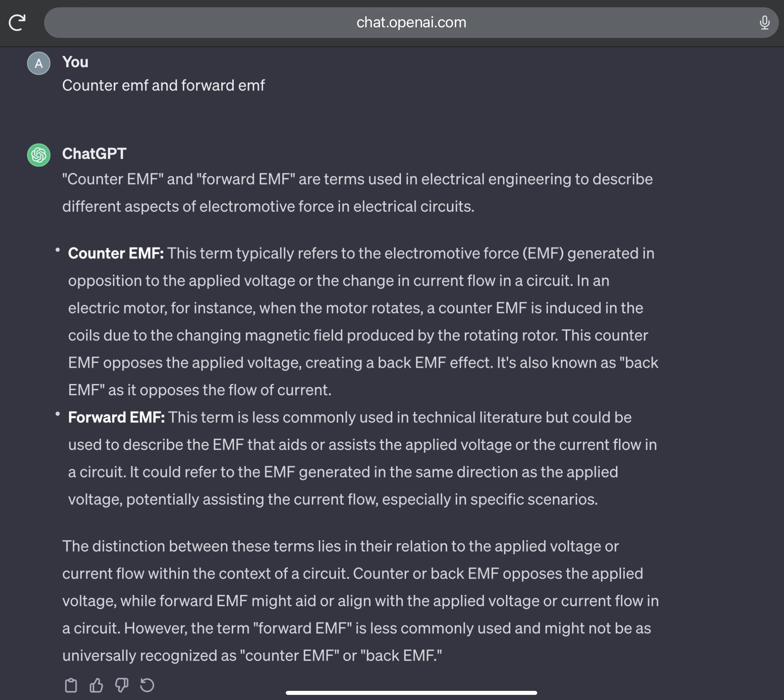Tap the microphone icon in address bar
Screen dimensions: 784x700
pos(764,22)
